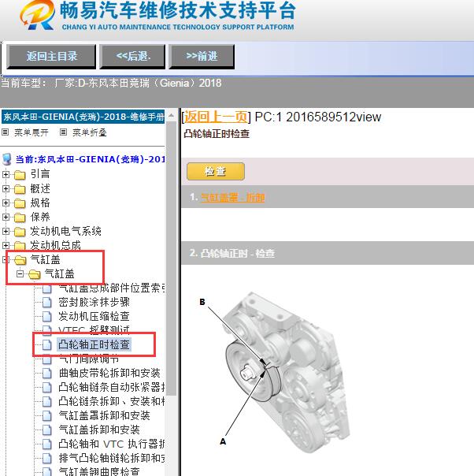
Task: Click the current manual root icon
Action: pos(6,159)
